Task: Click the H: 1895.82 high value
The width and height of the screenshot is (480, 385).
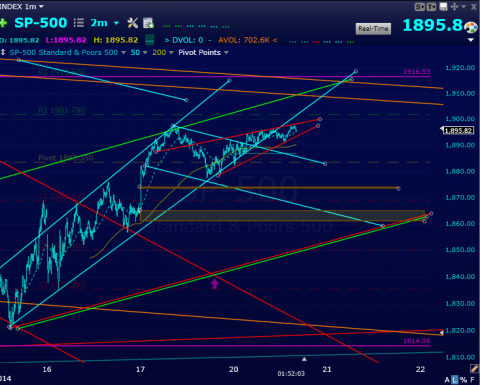Action: point(116,40)
